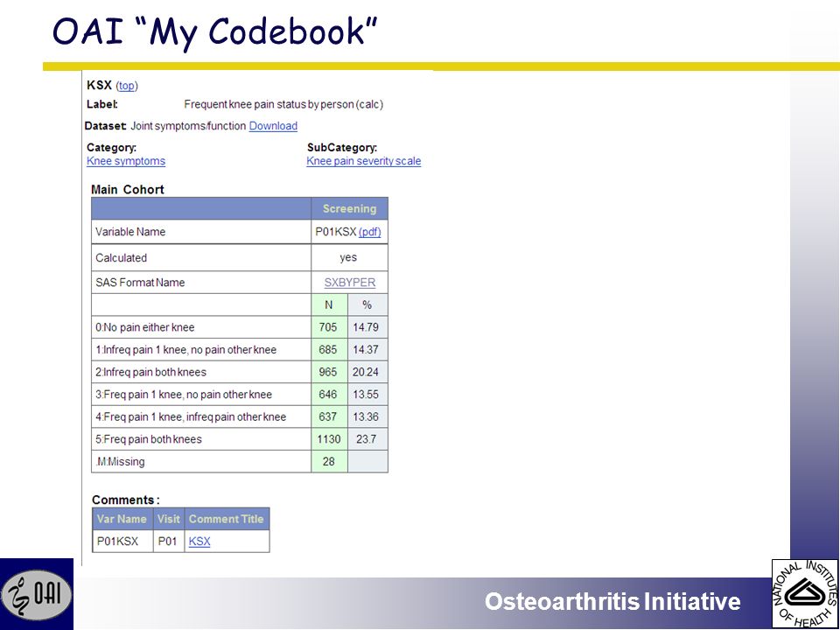Click the 'Osteoarthritis Initiative' footer text
Viewport: 840px width, 630px height.
click(x=612, y=601)
